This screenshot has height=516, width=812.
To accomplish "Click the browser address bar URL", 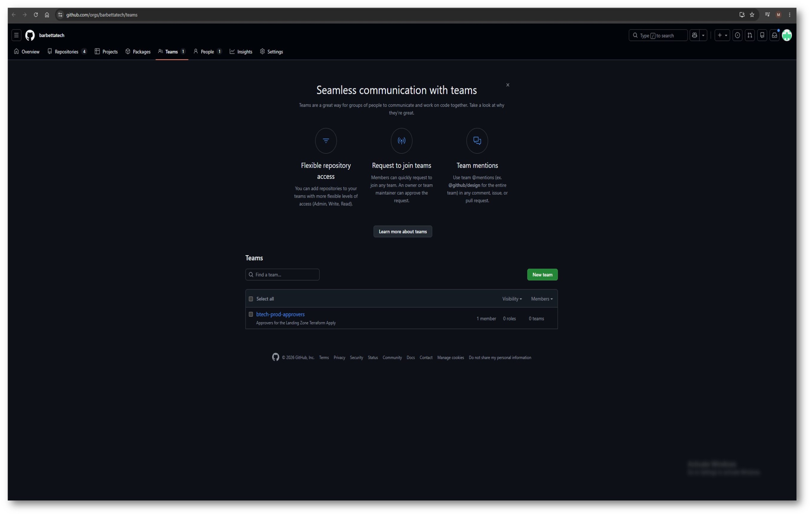I will (x=102, y=15).
